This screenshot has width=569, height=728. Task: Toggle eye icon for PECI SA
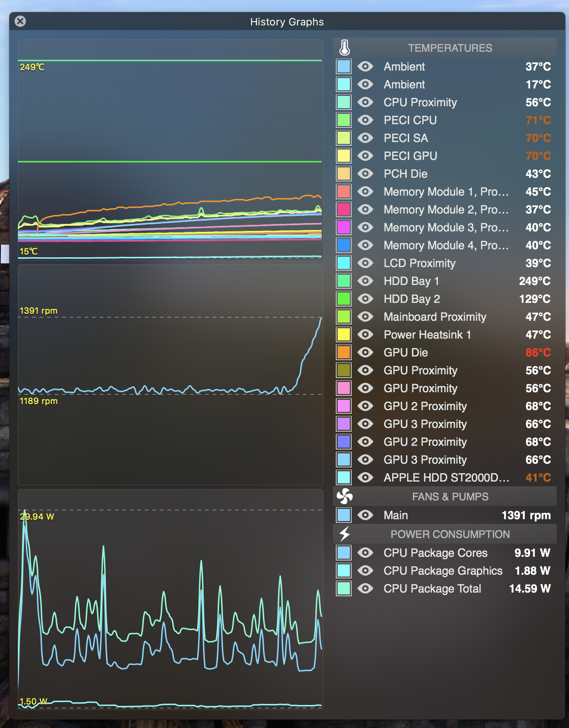click(x=365, y=138)
